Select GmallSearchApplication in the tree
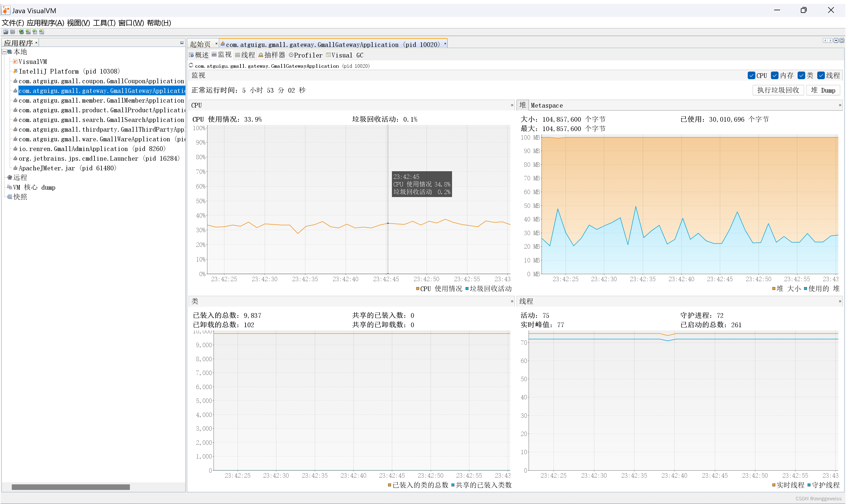846x504 pixels. click(x=101, y=120)
